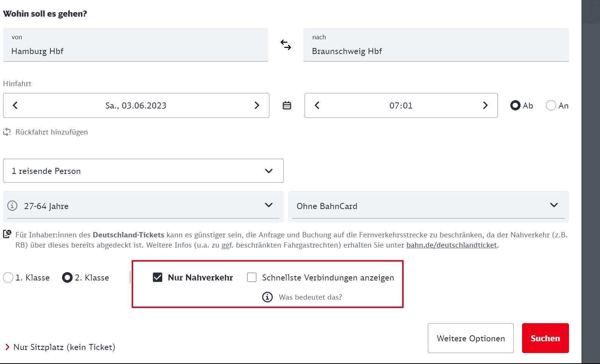The image size is (600, 364).
Task: Open the Ohne BahnCard dropdown
Action: 428,206
